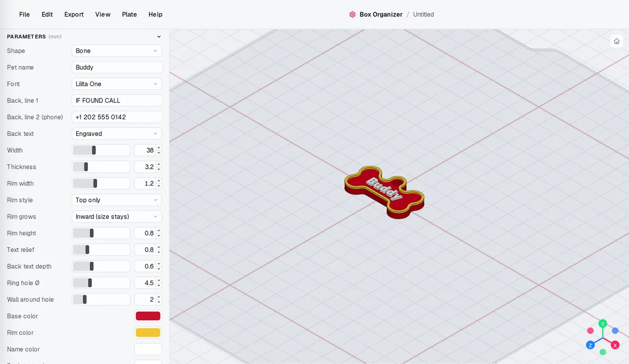Click the home view reset icon
Screen dimensions: 629x364
click(616, 41)
